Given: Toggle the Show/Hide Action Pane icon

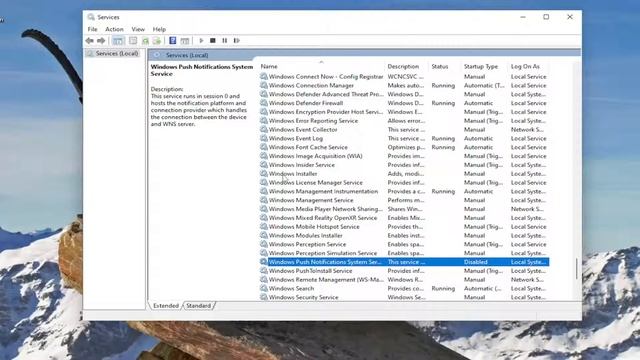Looking at the screenshot, I should click(184, 40).
